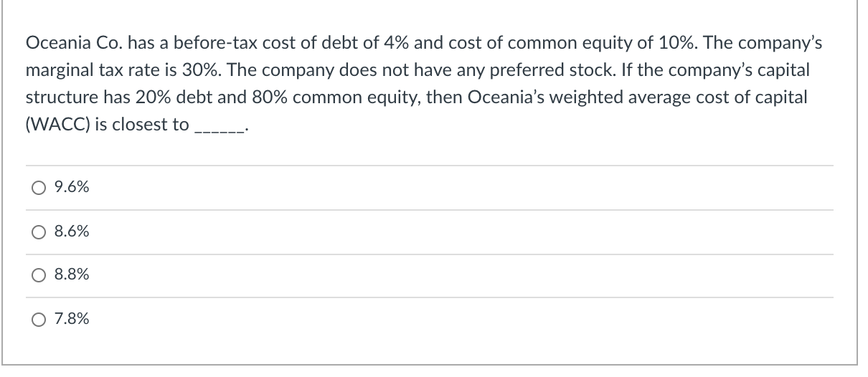Choose the 8.8% radio option
The width and height of the screenshot is (868, 377).
pos(37,275)
